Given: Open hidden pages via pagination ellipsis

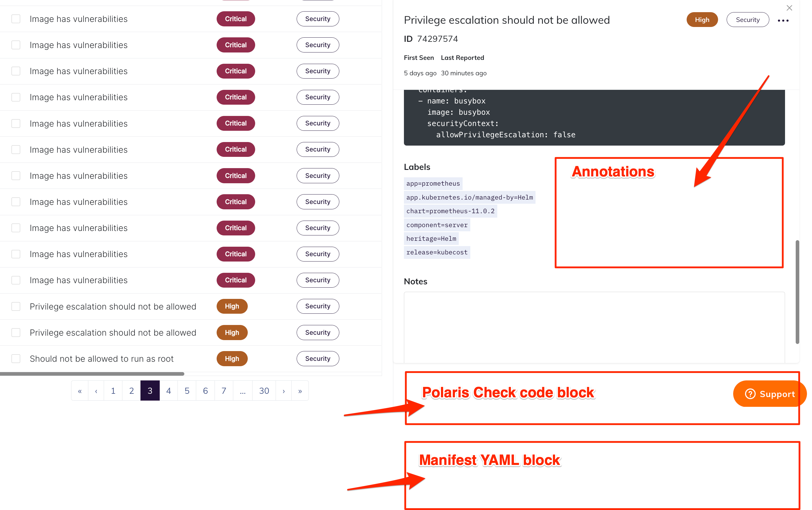Looking at the screenshot, I should click(242, 390).
